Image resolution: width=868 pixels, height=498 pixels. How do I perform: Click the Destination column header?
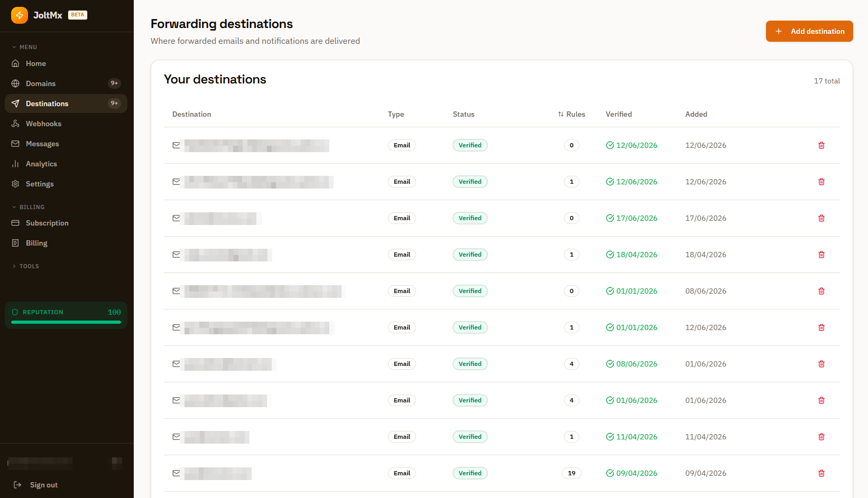coord(191,114)
